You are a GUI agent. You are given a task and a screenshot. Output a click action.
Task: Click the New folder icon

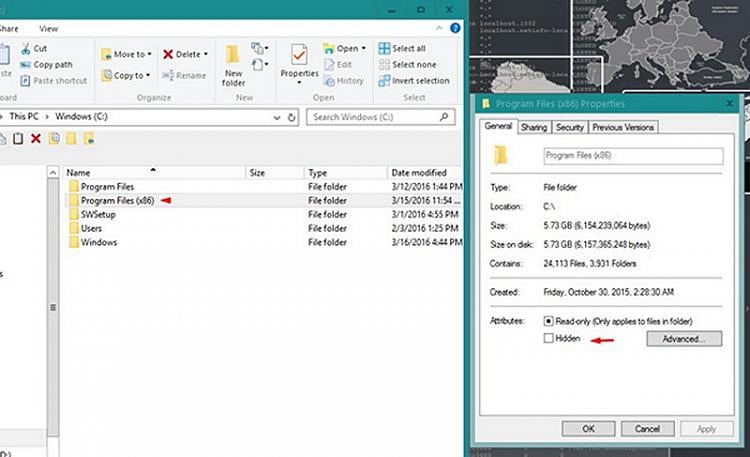(233, 56)
